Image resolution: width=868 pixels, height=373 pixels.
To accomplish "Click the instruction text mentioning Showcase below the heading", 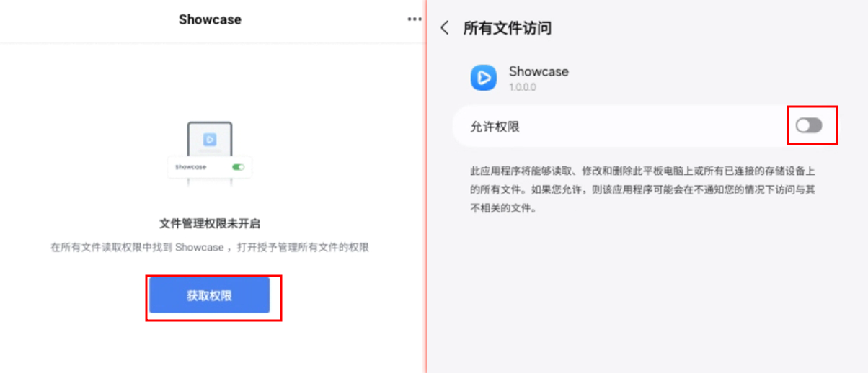I will coord(209,247).
